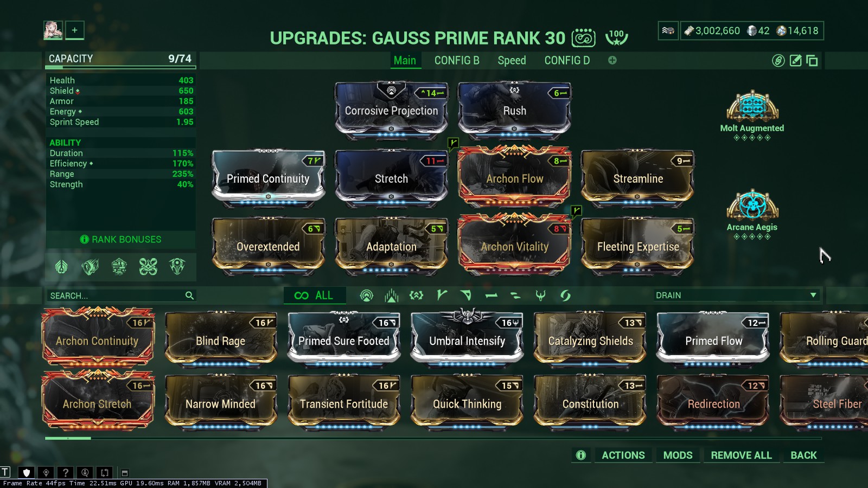Viewport: 868px width, 488px height.
Task: Filter mods by Madurai polarity icon
Action: (x=442, y=296)
